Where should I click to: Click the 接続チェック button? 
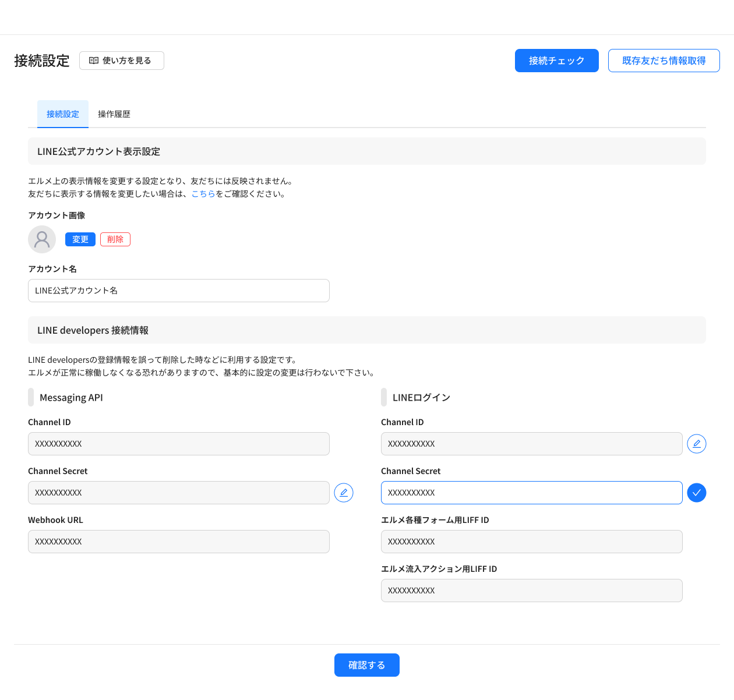click(557, 61)
